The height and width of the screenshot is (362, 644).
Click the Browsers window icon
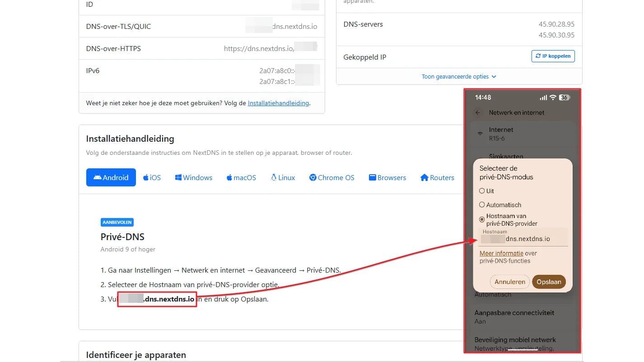click(373, 177)
